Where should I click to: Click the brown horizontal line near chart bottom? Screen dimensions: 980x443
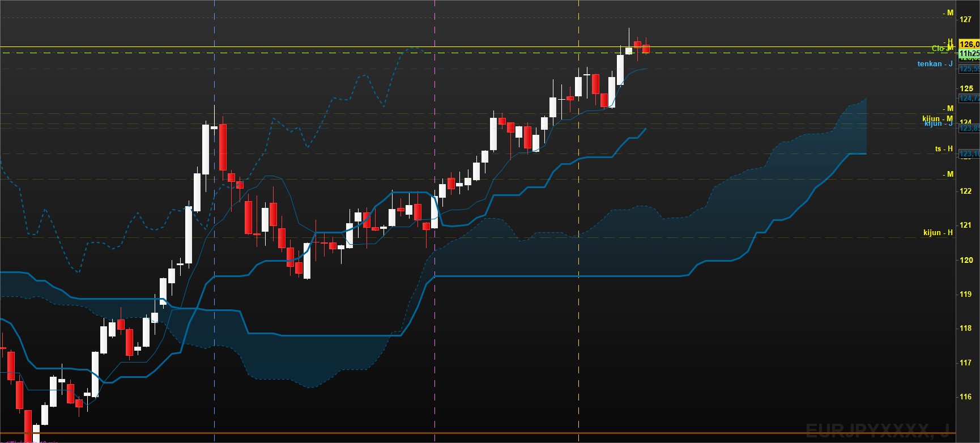(479, 433)
